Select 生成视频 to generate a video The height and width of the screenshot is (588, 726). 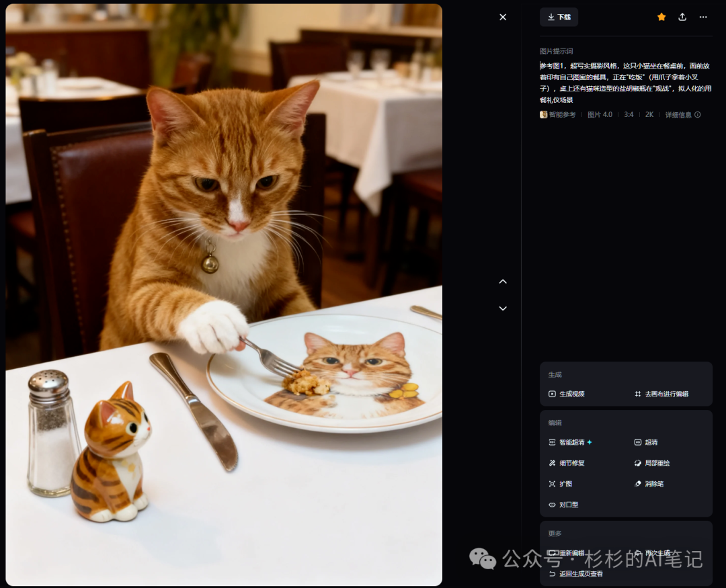(x=567, y=394)
